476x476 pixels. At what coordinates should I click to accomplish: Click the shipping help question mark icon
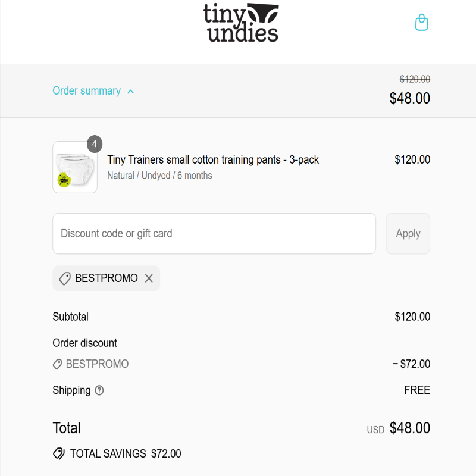[99, 390]
